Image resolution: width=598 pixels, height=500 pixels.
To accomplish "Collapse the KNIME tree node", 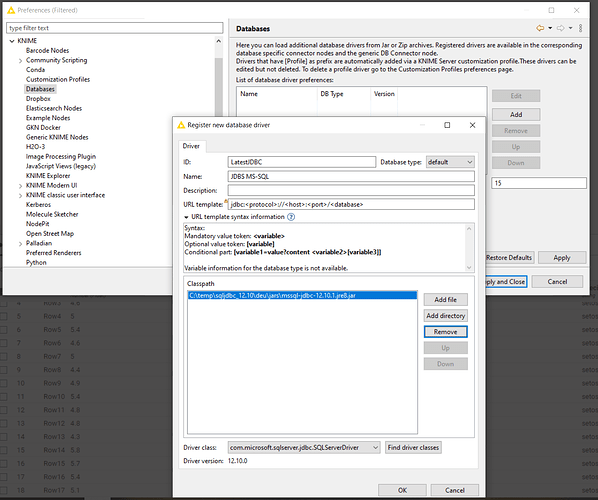I will 12,41.
